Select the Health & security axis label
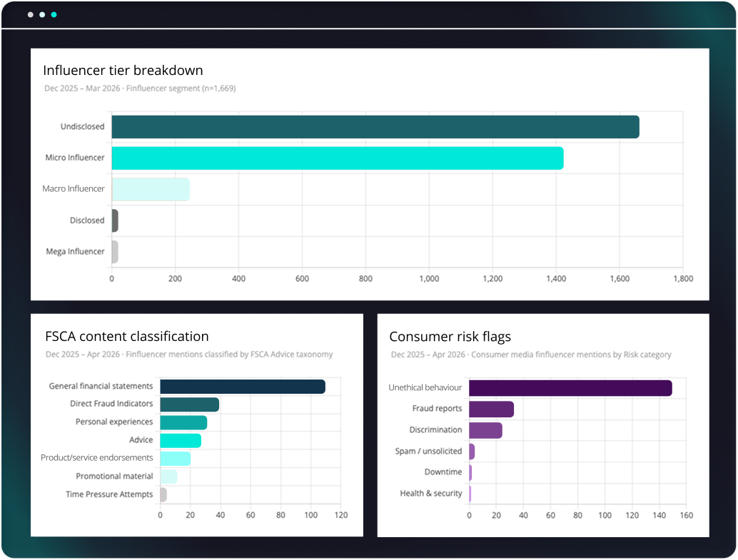The image size is (738, 560). tap(430, 493)
